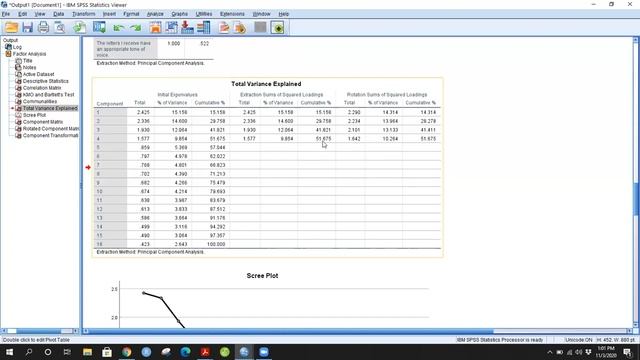The width and height of the screenshot is (640, 360).
Task: Click the Run script toolbar icon
Action: (240, 27)
